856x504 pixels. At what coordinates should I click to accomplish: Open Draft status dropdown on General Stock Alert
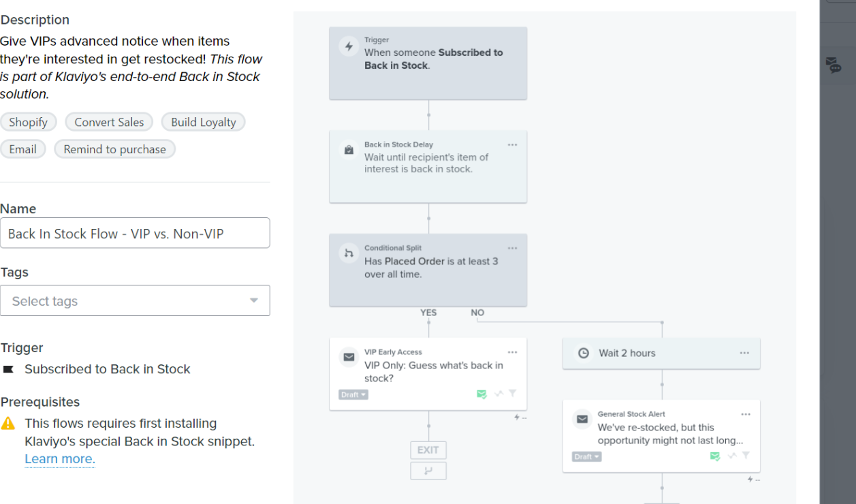click(x=587, y=456)
